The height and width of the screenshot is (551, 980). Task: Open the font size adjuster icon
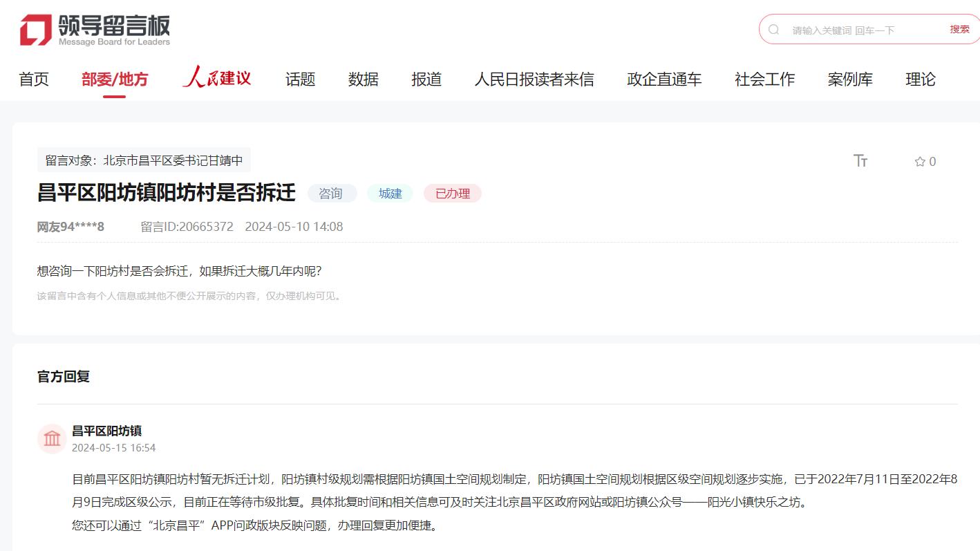[860, 161]
